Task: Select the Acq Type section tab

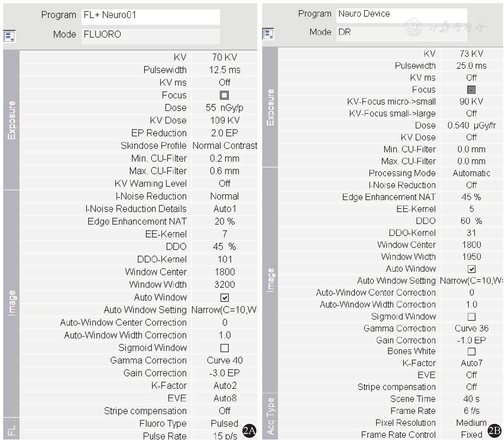Action: point(270,416)
